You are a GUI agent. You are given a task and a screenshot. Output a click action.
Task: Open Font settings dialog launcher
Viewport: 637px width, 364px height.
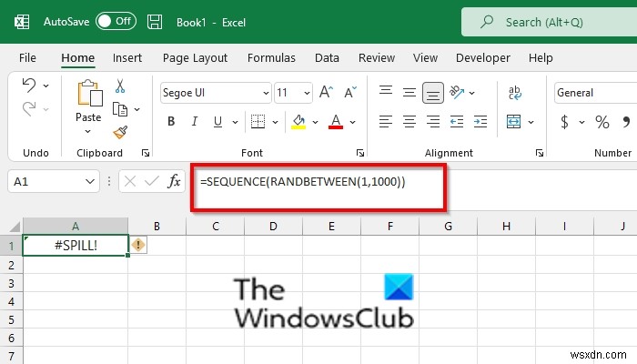click(360, 153)
